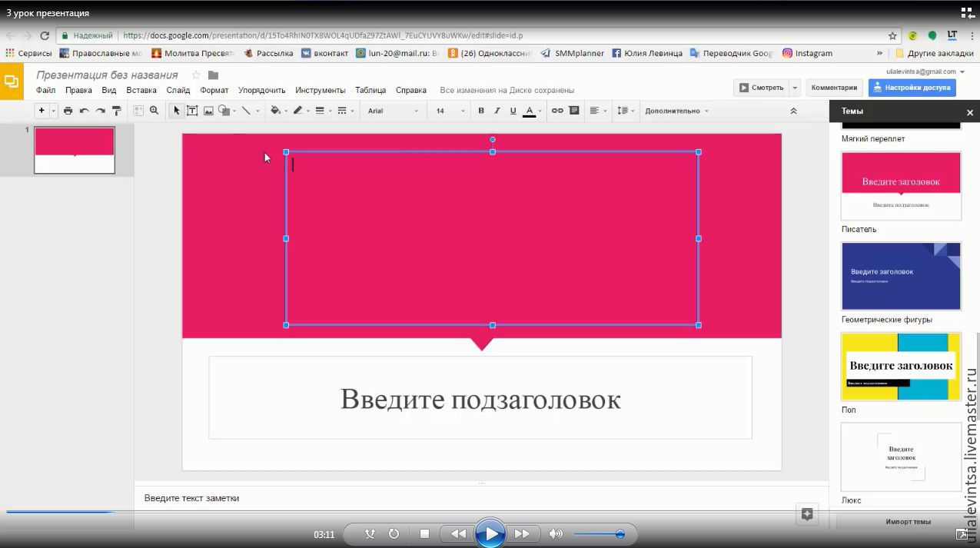Open the text alignment options
Viewport: 980px width, 548px height.
(x=594, y=111)
